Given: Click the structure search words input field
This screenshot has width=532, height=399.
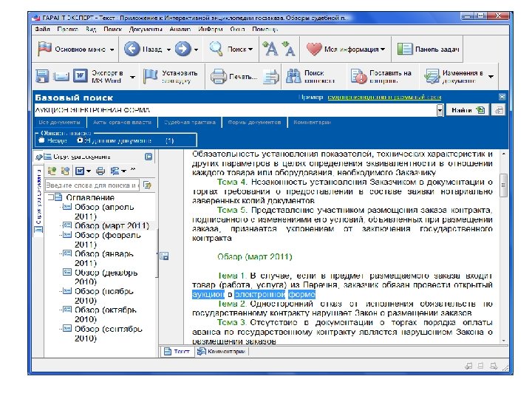Looking at the screenshot, I should point(92,185).
